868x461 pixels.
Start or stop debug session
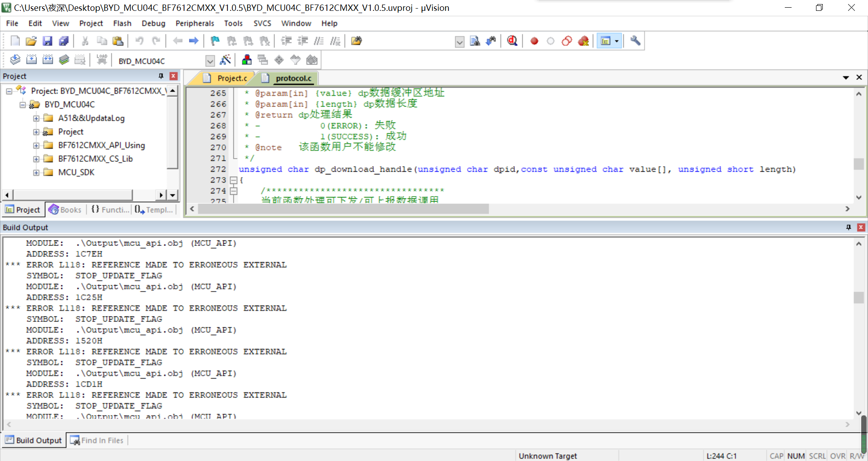[x=512, y=41]
